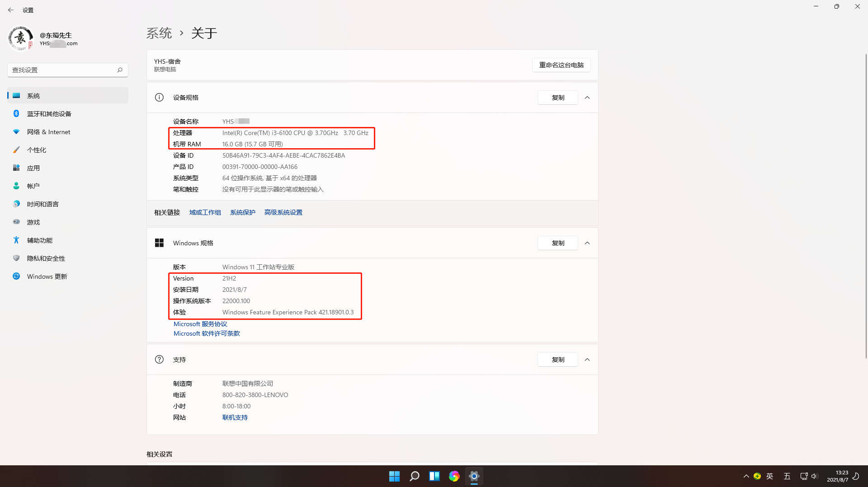Open the 联机支持 link
Screen dimensions: 868x487
[235, 417]
